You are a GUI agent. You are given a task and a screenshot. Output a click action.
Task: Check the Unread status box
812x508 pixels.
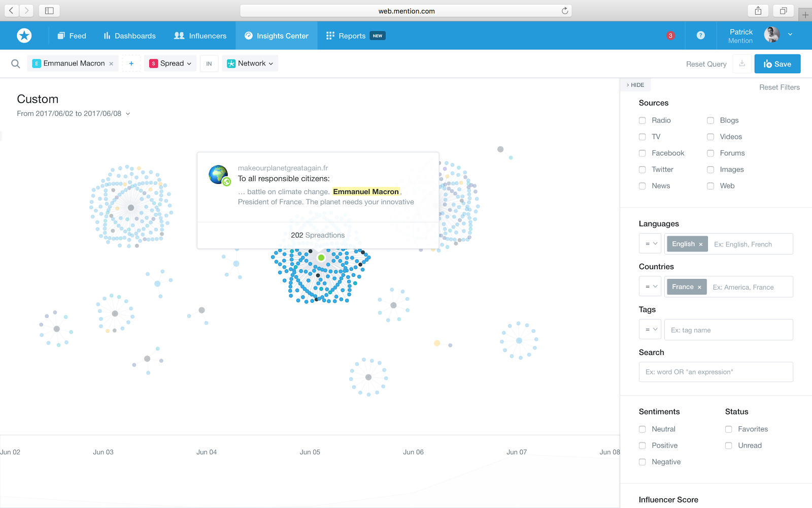728,446
